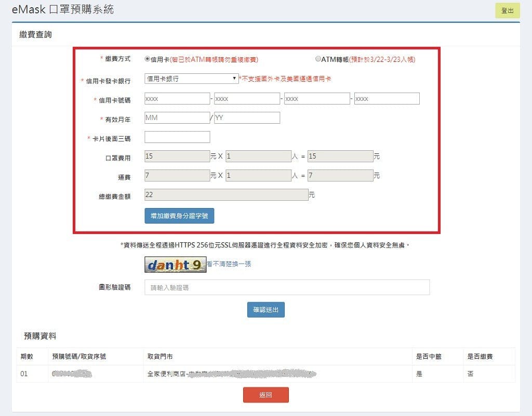Click the 總繳費金額 total amount field
This screenshot has width=532, height=416.
click(x=226, y=195)
